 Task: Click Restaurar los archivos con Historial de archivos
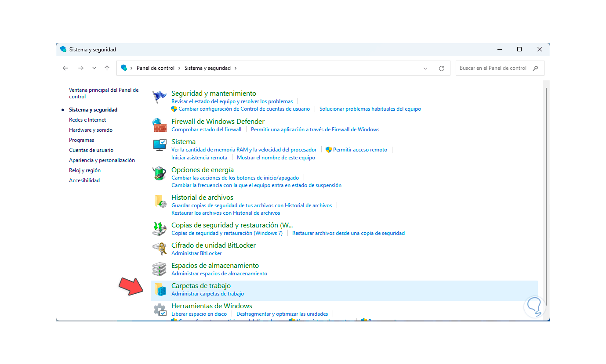point(226,213)
